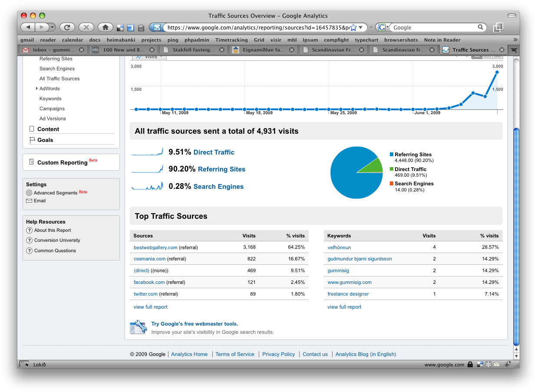Click the padlock security icon in status bar
This screenshot has height=392, width=537.
(470, 364)
